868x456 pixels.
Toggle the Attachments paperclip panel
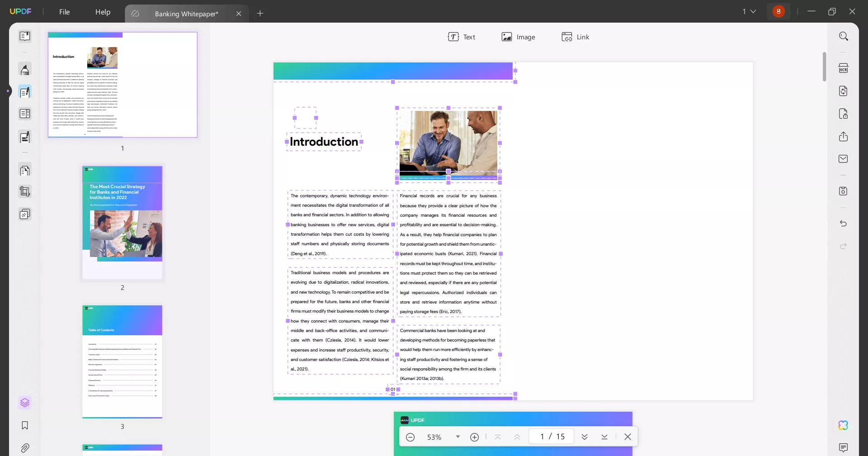coord(25,448)
